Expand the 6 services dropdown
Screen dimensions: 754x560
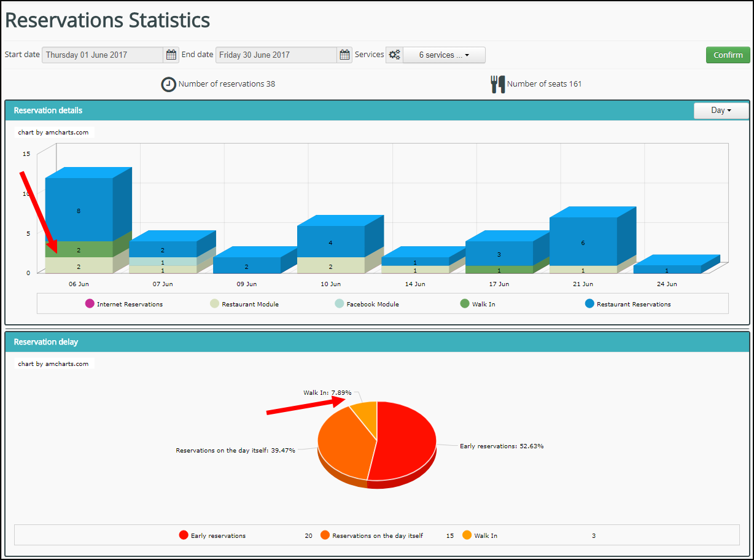click(x=444, y=55)
